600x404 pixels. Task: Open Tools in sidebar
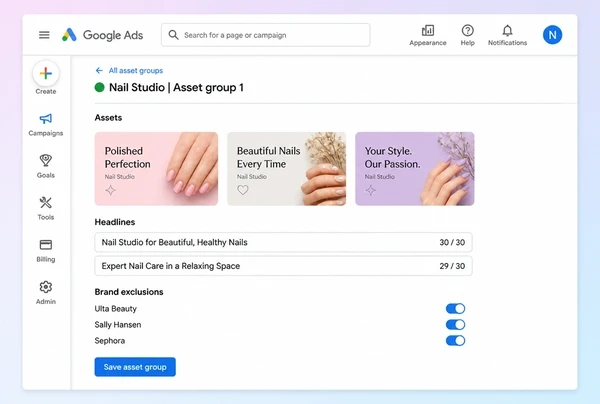[x=46, y=209]
